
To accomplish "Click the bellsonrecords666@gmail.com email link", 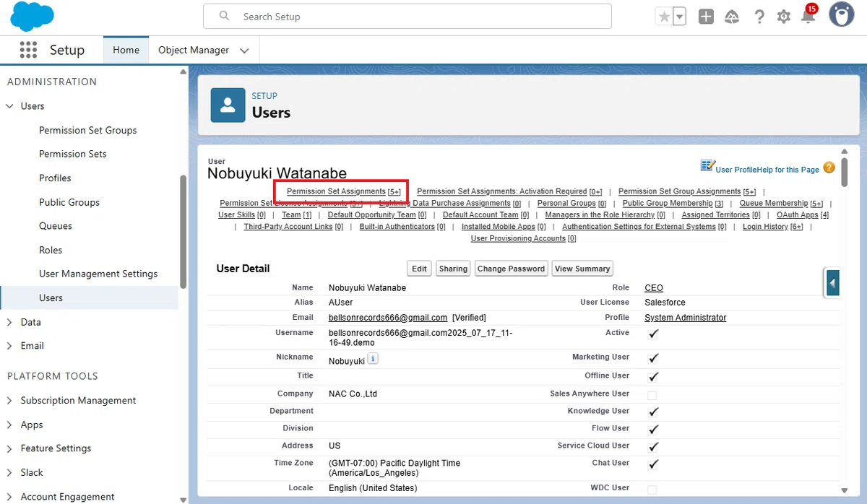I will [388, 318].
